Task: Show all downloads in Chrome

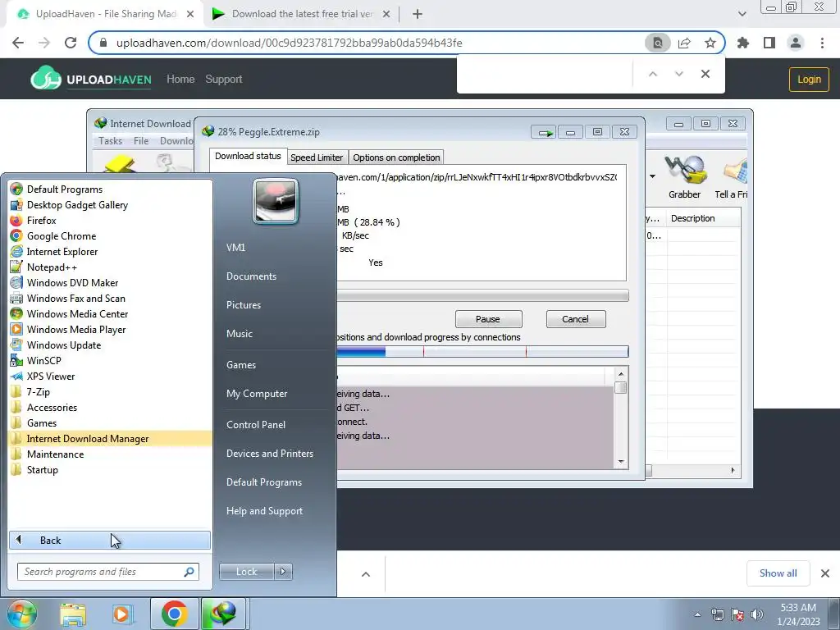Action: click(778, 573)
